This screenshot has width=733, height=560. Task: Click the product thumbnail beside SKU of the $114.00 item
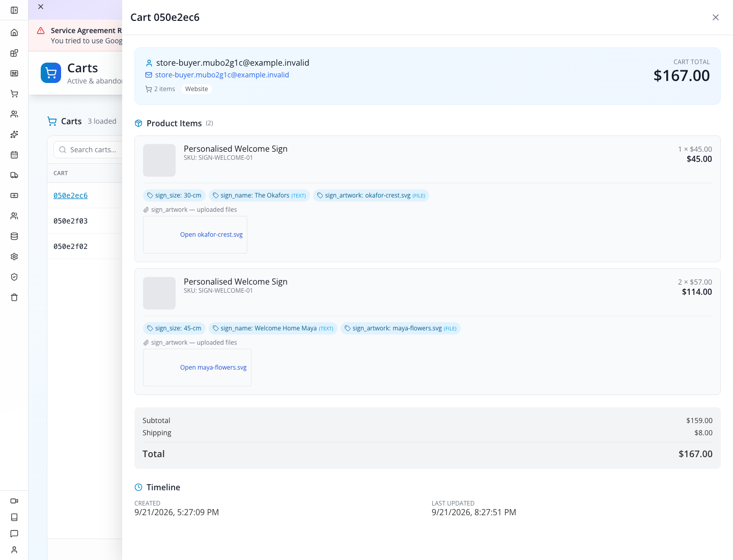[159, 293]
